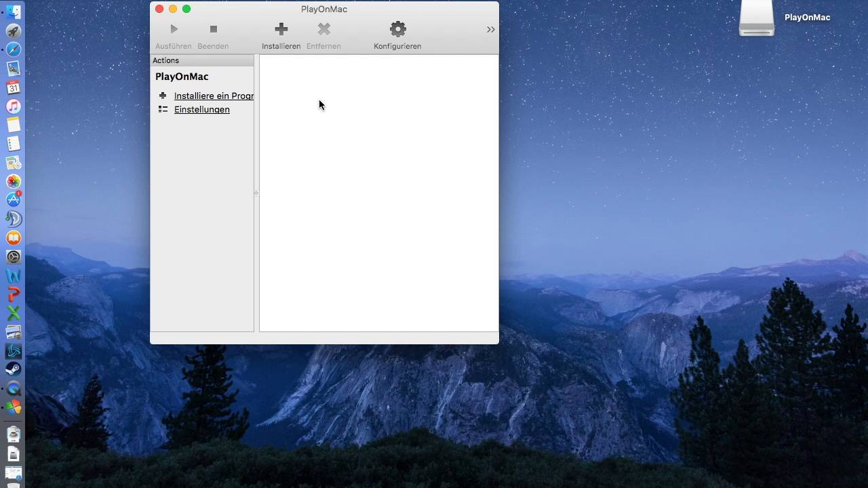This screenshot has width=868, height=488.
Task: Close the PlayOnMac window
Action: 159,9
